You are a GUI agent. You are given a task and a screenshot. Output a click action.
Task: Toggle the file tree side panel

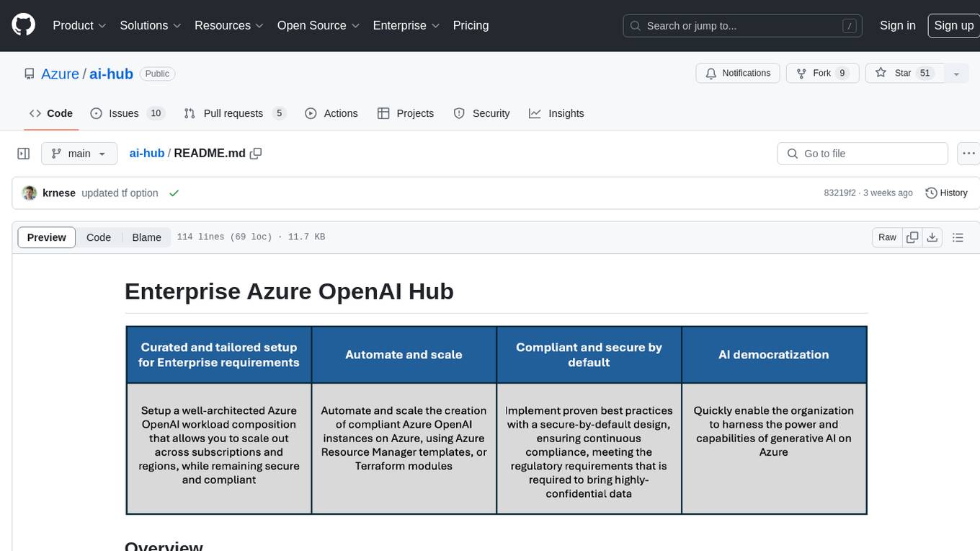pyautogui.click(x=24, y=154)
